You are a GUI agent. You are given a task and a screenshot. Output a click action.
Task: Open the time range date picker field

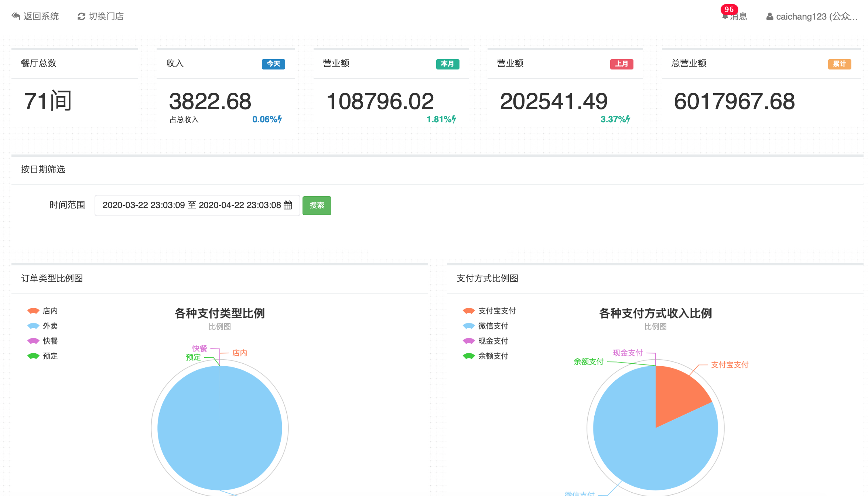click(x=191, y=205)
